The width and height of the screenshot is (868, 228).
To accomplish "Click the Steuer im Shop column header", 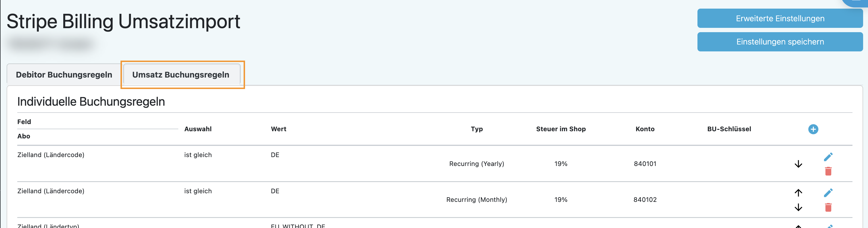I will point(561,129).
